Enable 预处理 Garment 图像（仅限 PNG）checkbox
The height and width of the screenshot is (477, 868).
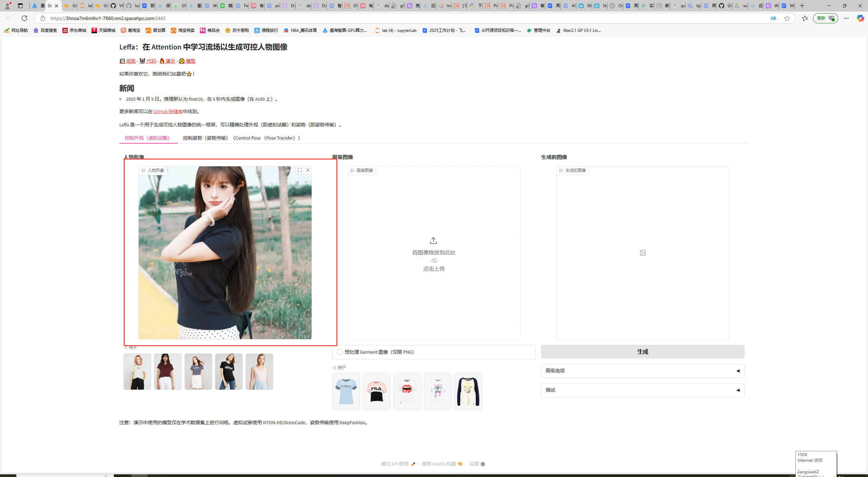[x=339, y=352]
